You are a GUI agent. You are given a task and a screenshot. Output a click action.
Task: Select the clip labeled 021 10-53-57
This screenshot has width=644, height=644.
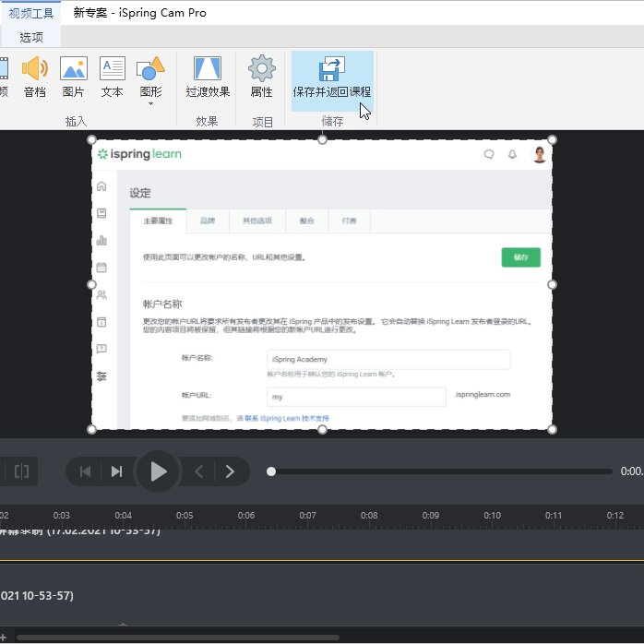(322, 595)
